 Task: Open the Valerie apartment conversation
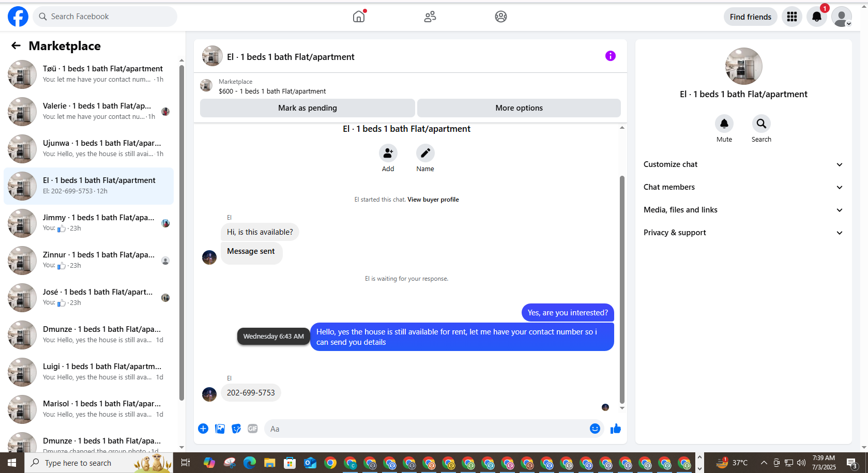pyautogui.click(x=89, y=112)
